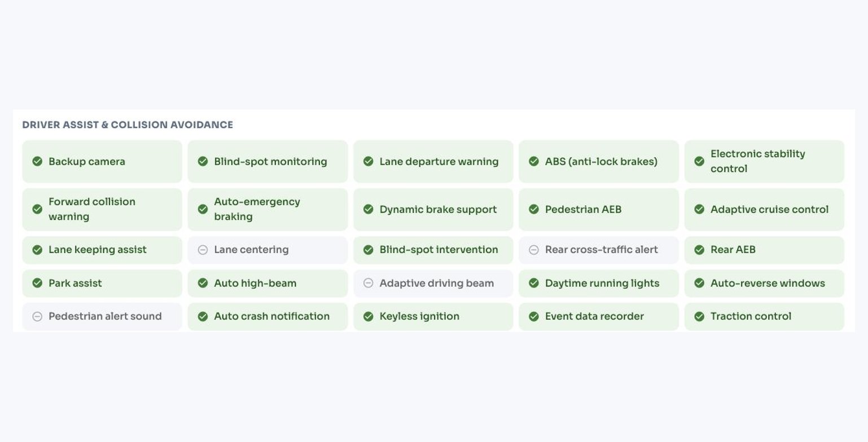Click the dash icon beside Adaptive driving beam

[368, 283]
